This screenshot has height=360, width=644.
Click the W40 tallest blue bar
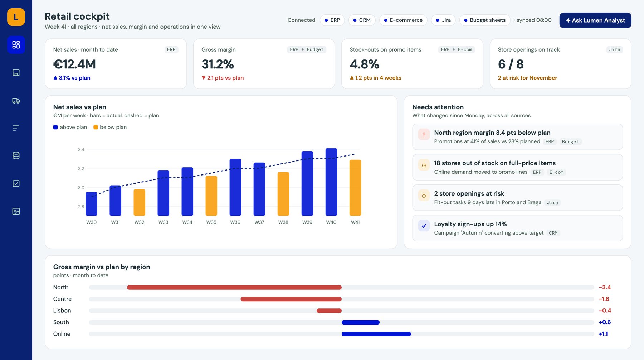(x=331, y=182)
